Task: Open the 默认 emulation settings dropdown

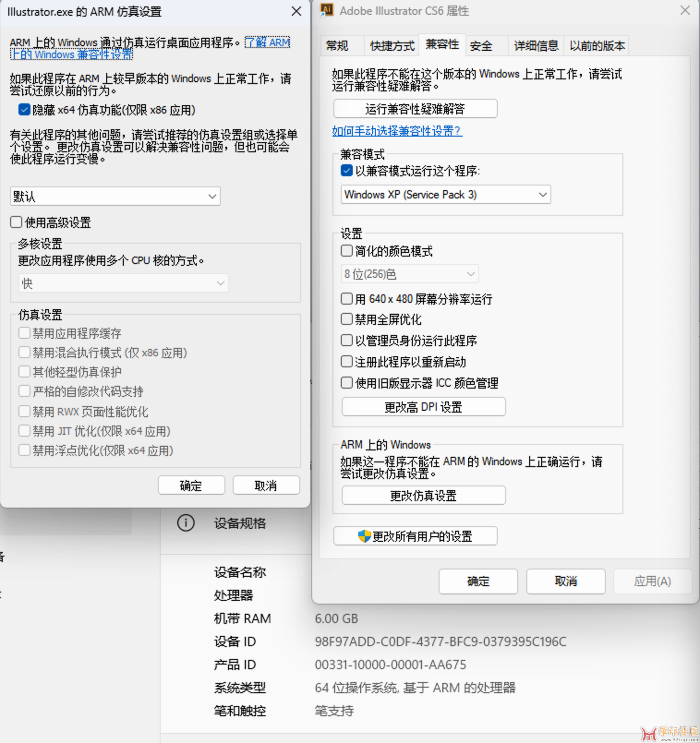Action: click(115, 196)
